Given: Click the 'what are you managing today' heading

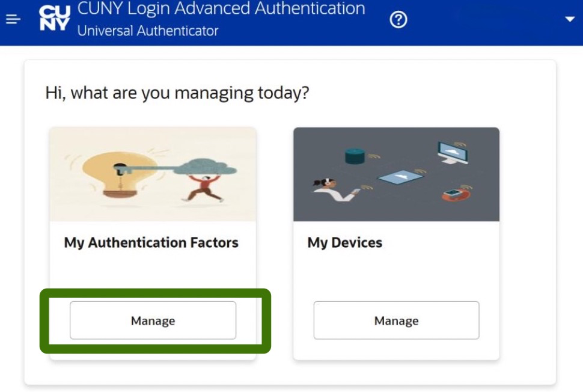Looking at the screenshot, I should 177,93.
